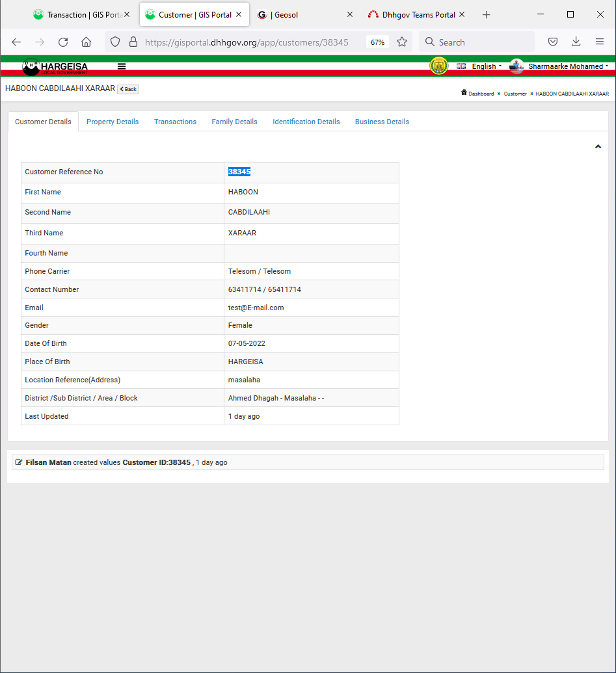Open Pocket save icon

pos(553,42)
